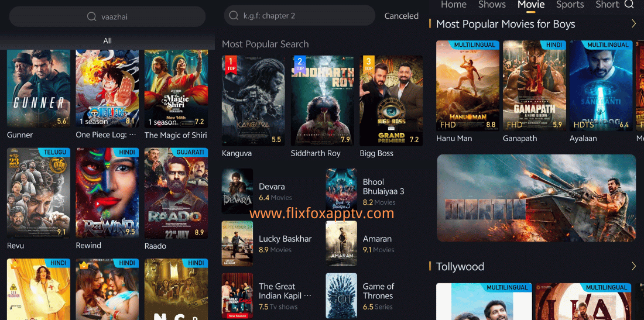Click the 'Ayalaan' title under the poster
644x320 pixels.
tap(583, 139)
